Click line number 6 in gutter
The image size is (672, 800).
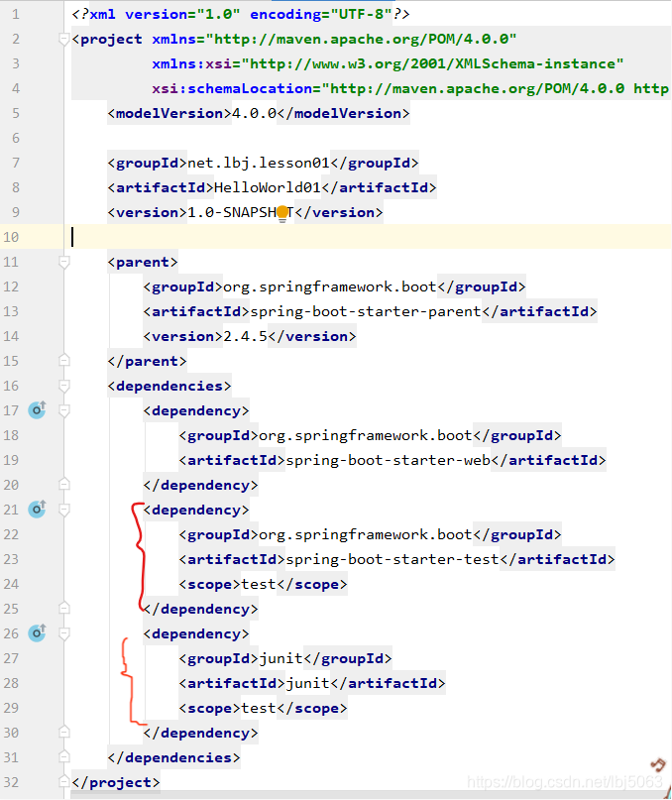point(16,138)
